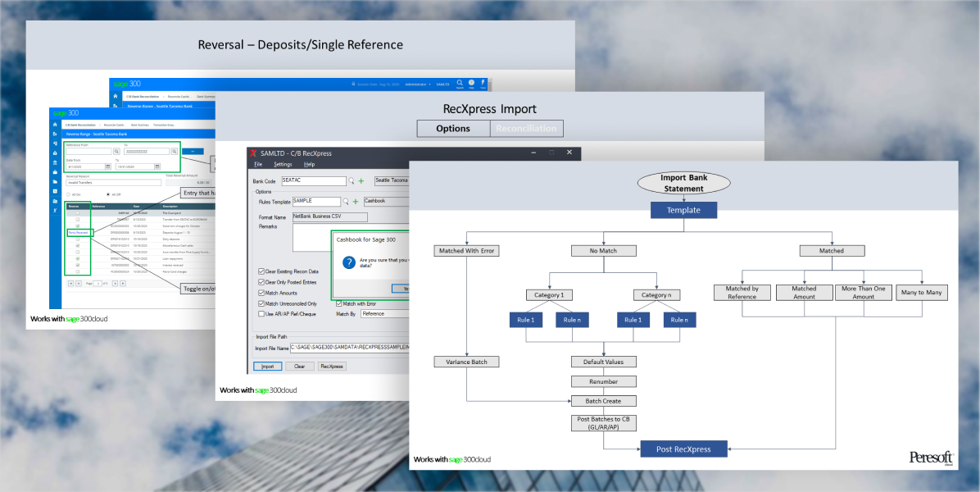980x492 pixels.
Task: Open the Search icon in rear Sage 300 window
Action: point(460,83)
